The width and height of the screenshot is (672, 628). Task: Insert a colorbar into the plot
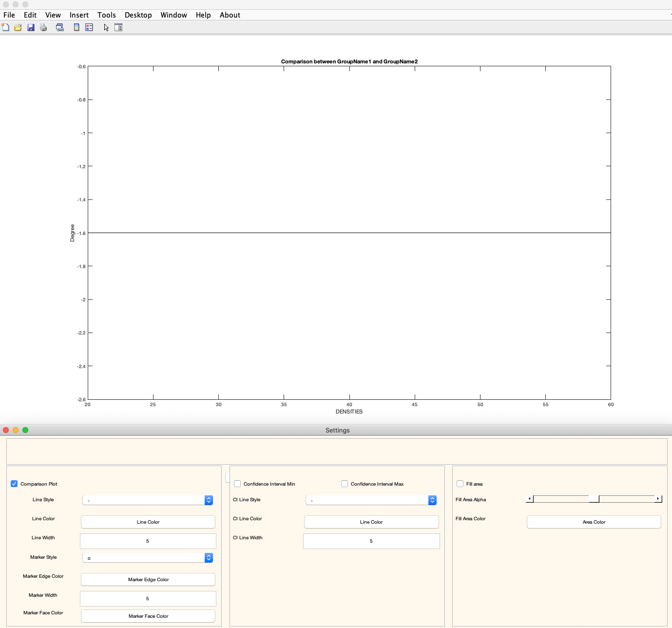click(77, 27)
